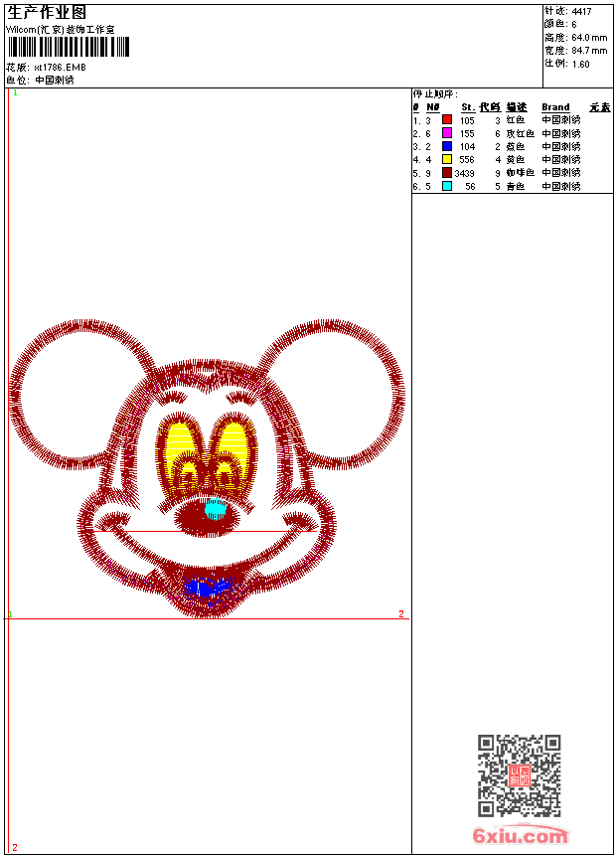Click brand 中国刺绣 in the red row
The width and height of the screenshot is (616, 855).
pos(561,120)
